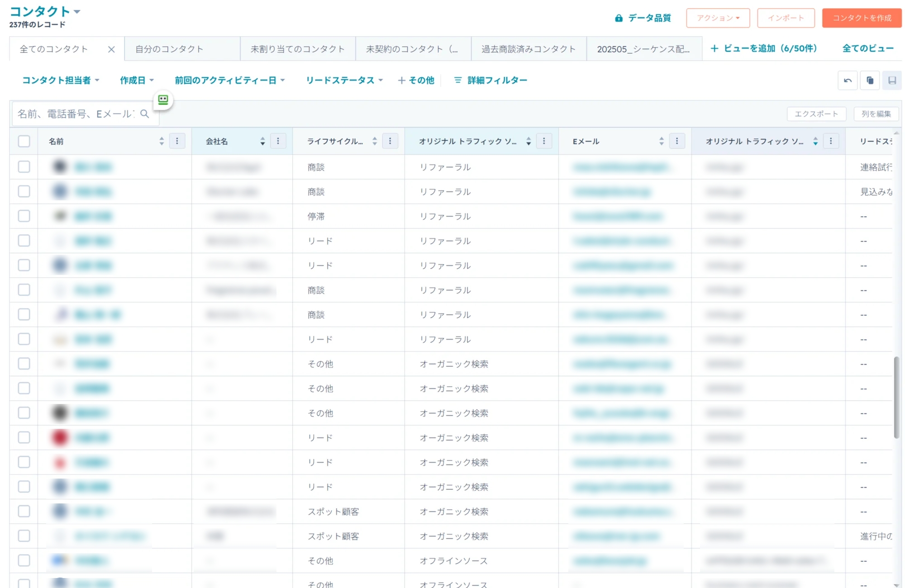
Task: Open the リードステータス filter dropdown
Action: click(344, 80)
